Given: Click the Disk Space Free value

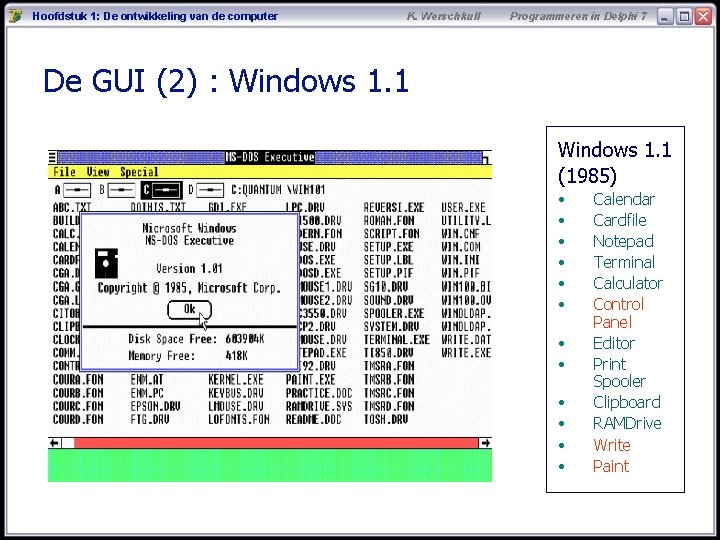Looking at the screenshot, I should click(244, 339).
